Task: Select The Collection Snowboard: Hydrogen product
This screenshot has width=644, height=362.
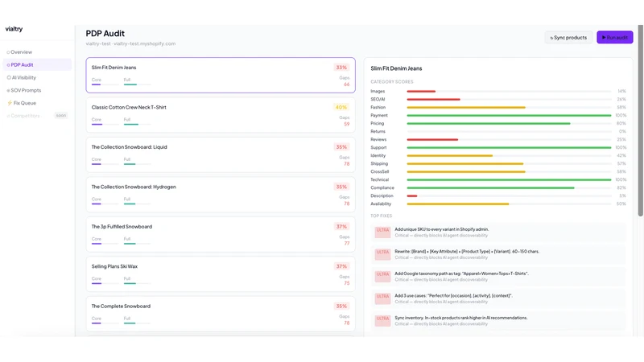Action: click(221, 195)
